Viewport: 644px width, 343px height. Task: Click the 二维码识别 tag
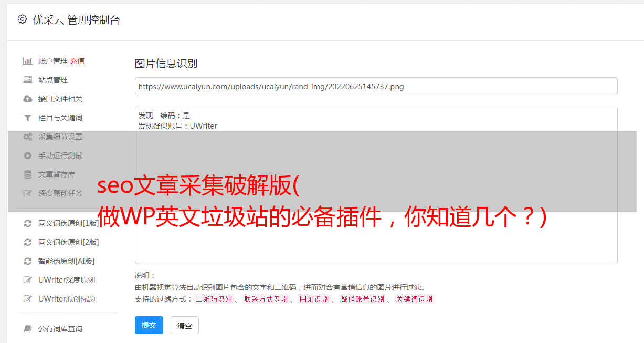point(214,299)
